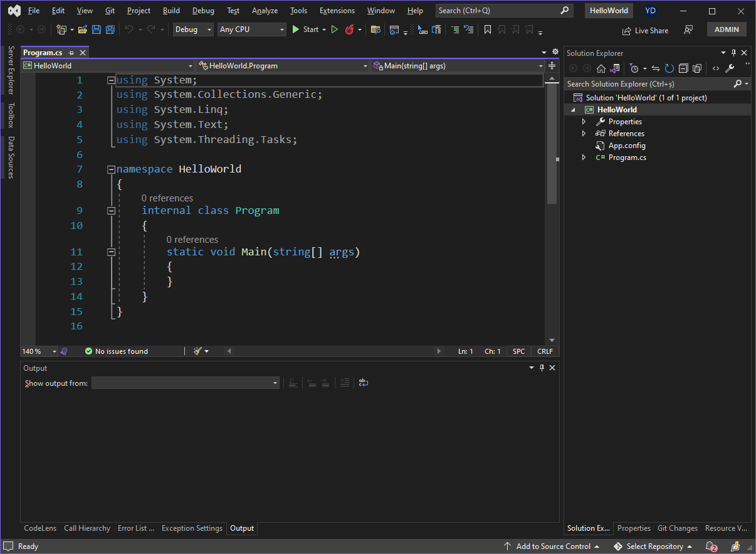This screenshot has width=756, height=554.
Task: Click the Live Share button
Action: [645, 30]
